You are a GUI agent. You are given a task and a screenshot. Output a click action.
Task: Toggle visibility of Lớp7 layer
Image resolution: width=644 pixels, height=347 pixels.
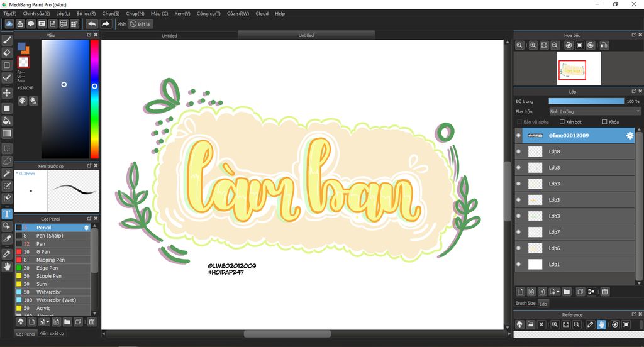point(518,232)
